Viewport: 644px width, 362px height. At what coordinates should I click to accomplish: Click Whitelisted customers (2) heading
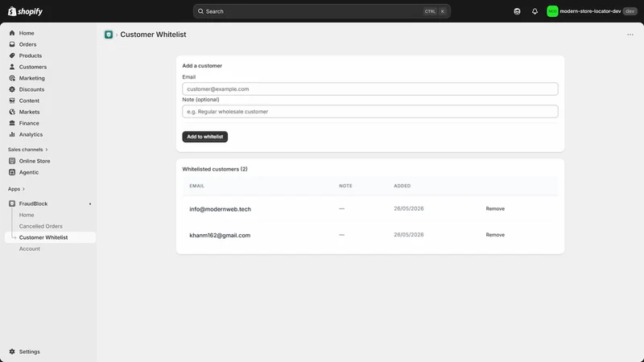click(x=215, y=169)
